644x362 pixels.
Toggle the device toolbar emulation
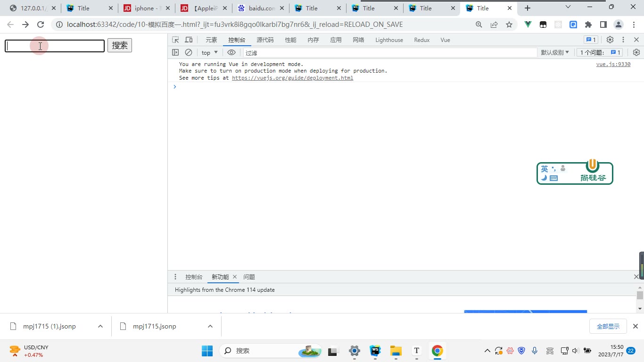click(189, 40)
